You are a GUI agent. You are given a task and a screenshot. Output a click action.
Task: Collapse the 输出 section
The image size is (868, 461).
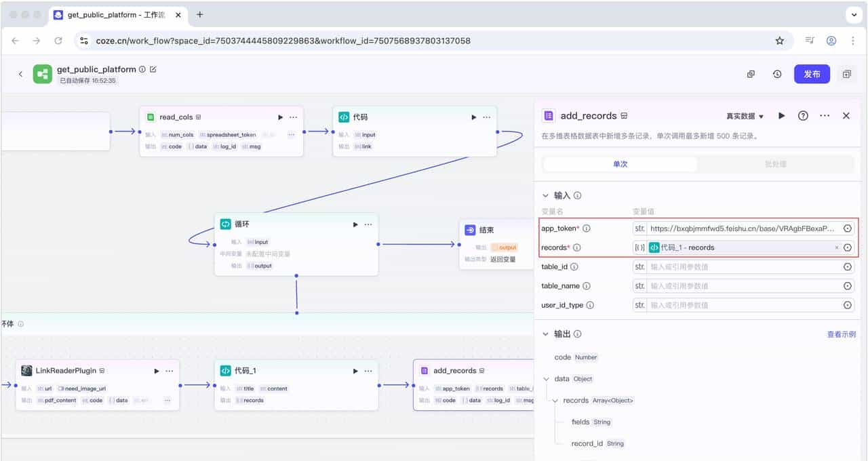pos(547,334)
